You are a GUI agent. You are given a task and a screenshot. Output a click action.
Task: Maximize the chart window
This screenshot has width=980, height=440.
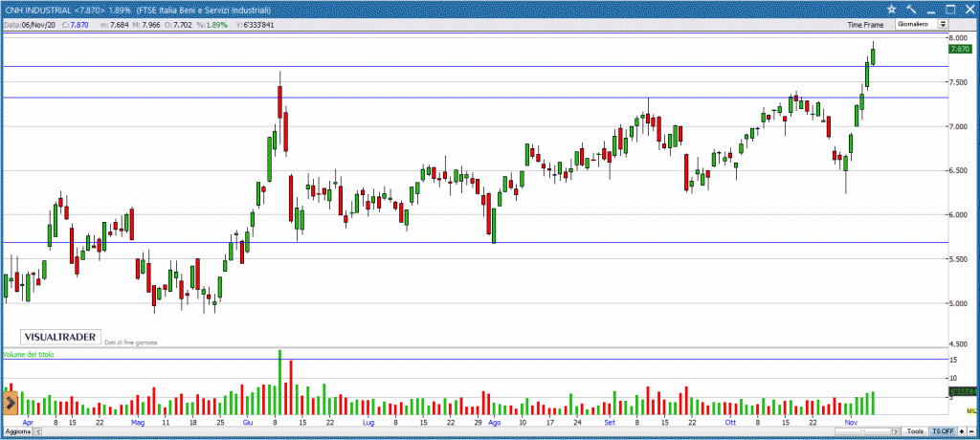pos(951,9)
